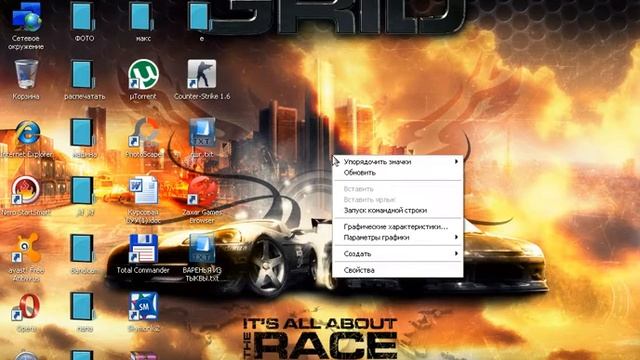
Task: Click the greyed-out Вставить ярлык entry
Action: pyautogui.click(x=398, y=200)
